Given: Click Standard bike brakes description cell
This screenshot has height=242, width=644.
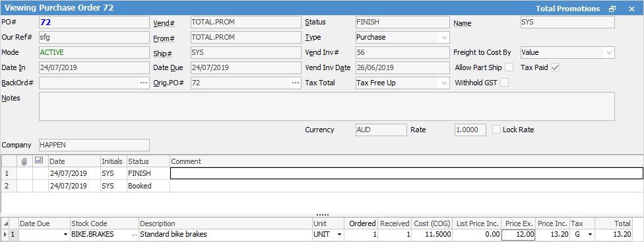Looking at the screenshot, I should (226, 235).
